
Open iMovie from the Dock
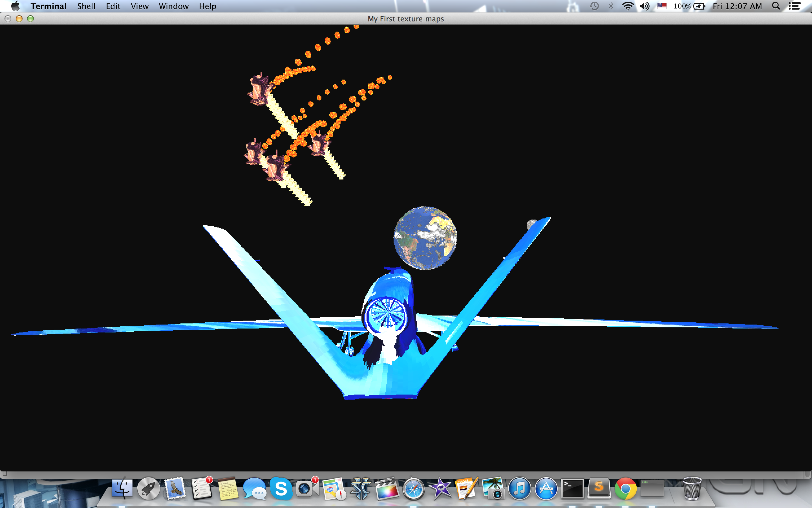[x=441, y=488]
